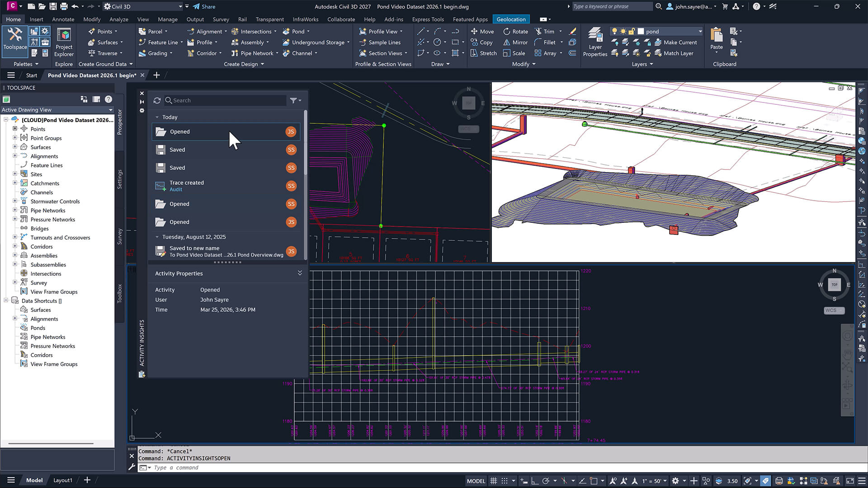The image size is (868, 488).
Task: Add a new layout with plus
Action: (x=87, y=480)
